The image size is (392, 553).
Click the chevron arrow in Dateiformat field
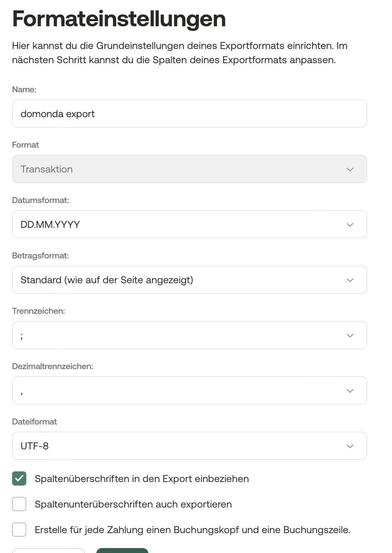[350, 446]
